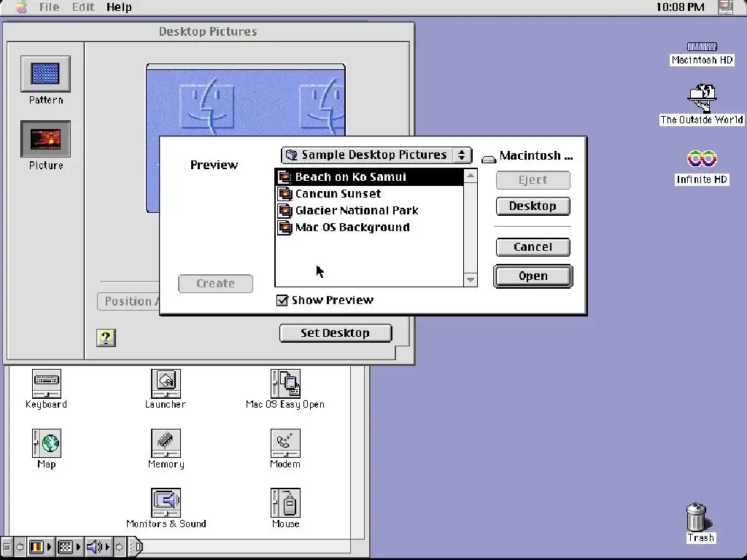This screenshot has width=747, height=560.
Task: Click the file list scroll up arrow
Action: (471, 176)
